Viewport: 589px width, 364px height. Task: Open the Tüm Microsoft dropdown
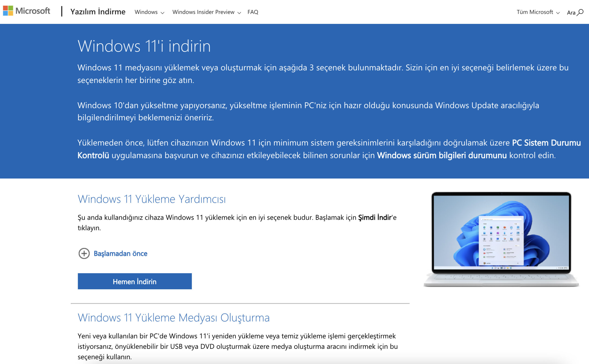[535, 12]
